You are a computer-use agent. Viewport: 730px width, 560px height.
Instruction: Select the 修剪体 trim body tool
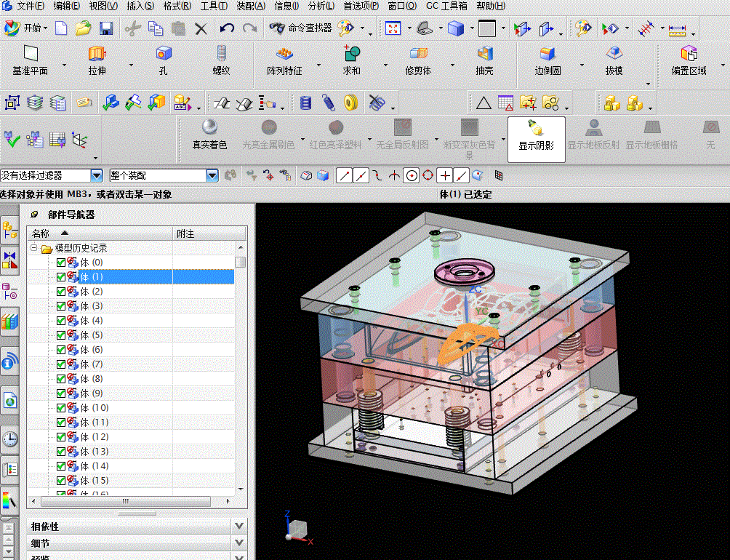pyautogui.click(x=418, y=60)
